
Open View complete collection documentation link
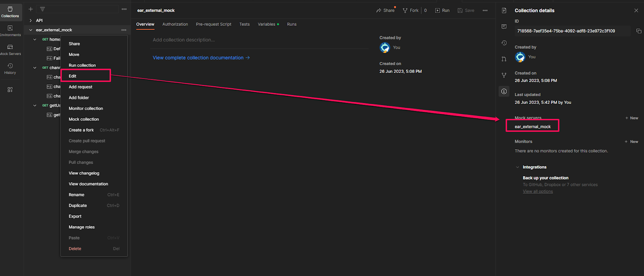[x=201, y=58]
